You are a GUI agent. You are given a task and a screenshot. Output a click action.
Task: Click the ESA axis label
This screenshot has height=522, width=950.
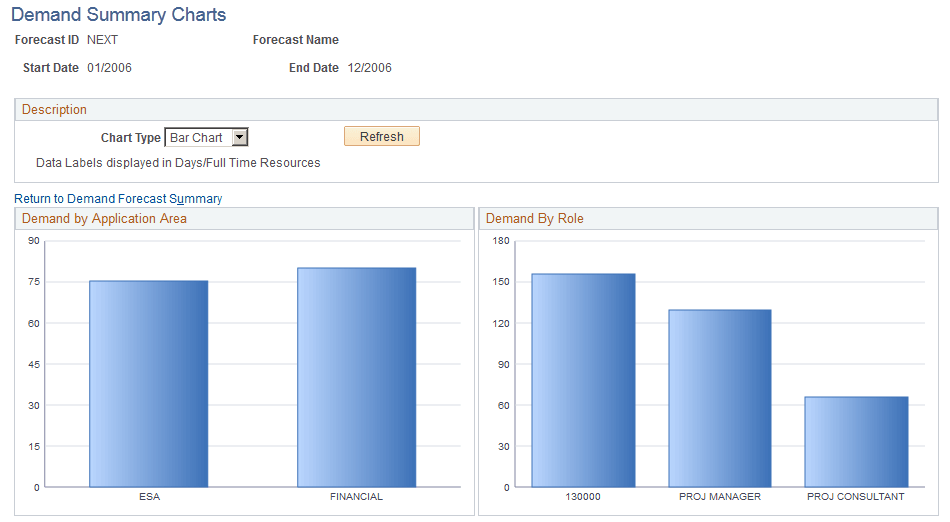(150, 497)
